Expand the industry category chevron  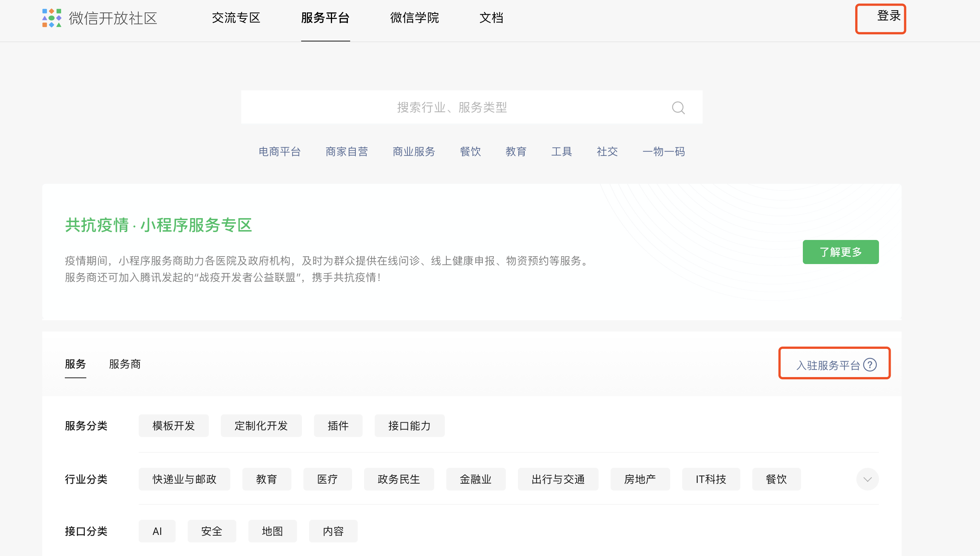click(867, 479)
